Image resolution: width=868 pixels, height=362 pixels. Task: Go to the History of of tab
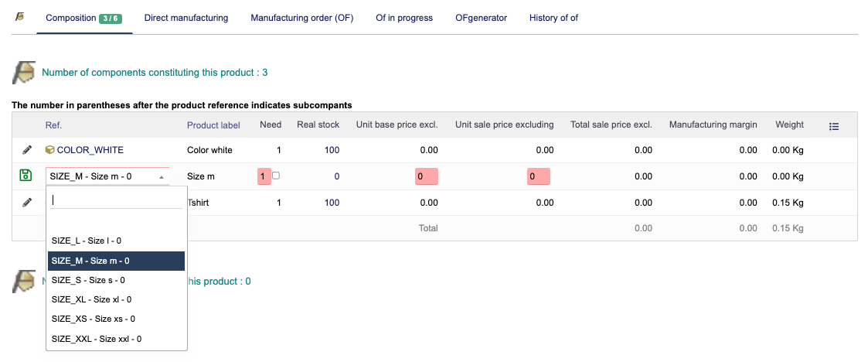click(x=553, y=18)
